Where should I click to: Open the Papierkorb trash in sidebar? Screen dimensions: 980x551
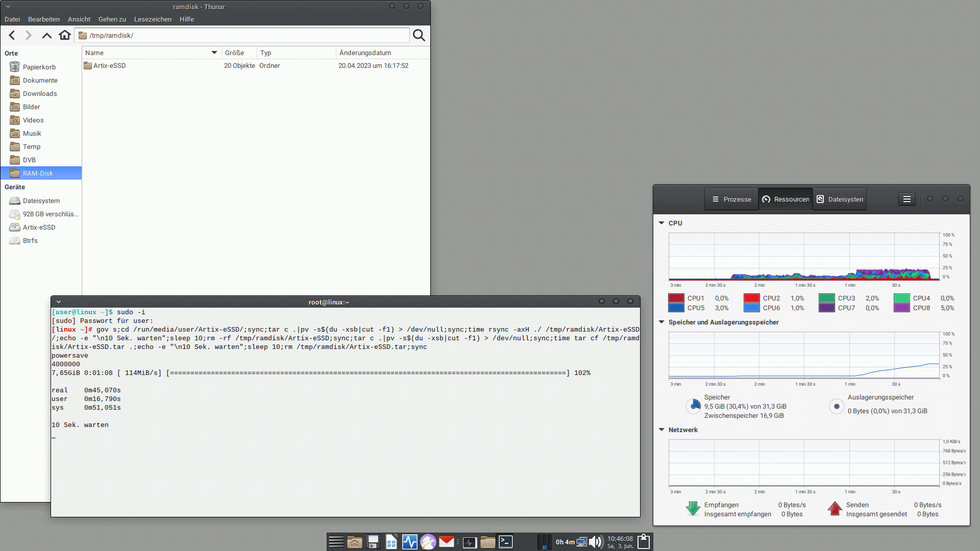pos(39,67)
